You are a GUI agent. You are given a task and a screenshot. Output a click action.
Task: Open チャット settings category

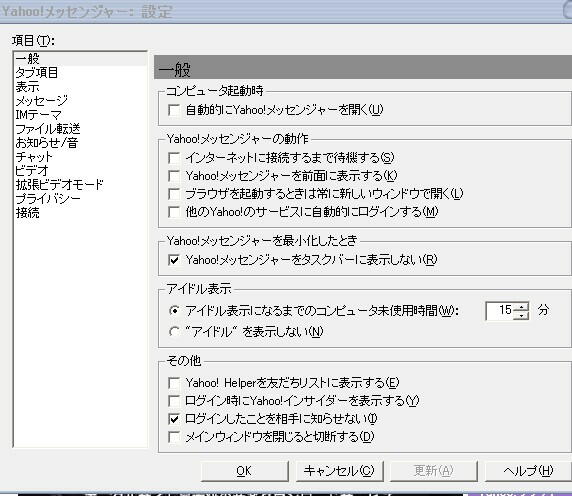tap(34, 157)
